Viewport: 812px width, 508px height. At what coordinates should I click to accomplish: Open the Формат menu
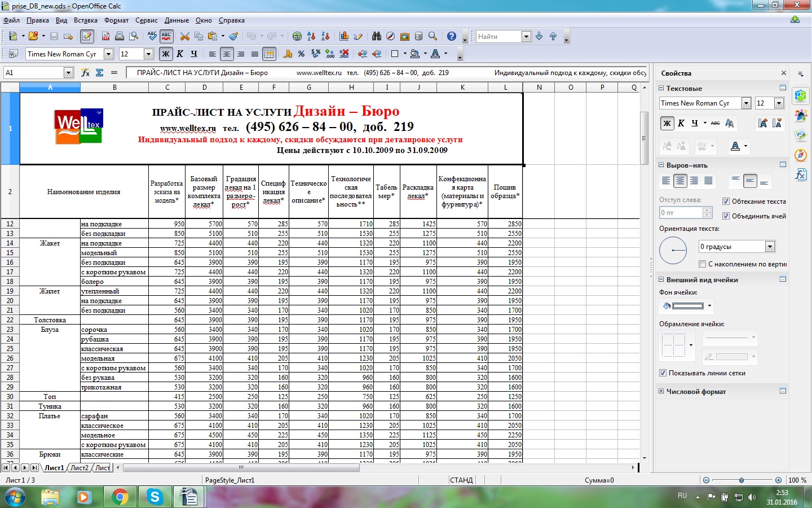click(x=116, y=20)
